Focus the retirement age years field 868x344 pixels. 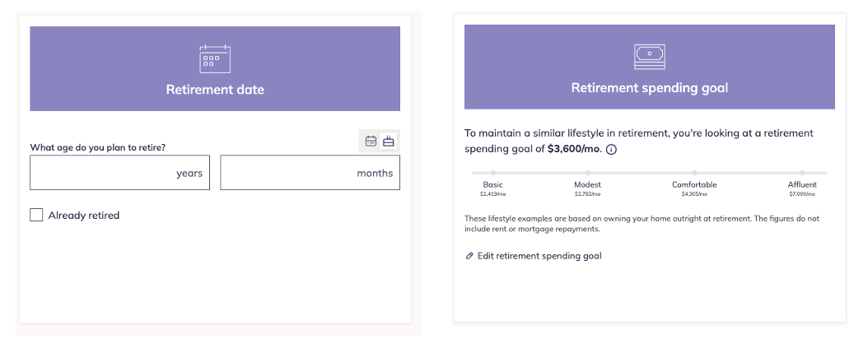119,173
